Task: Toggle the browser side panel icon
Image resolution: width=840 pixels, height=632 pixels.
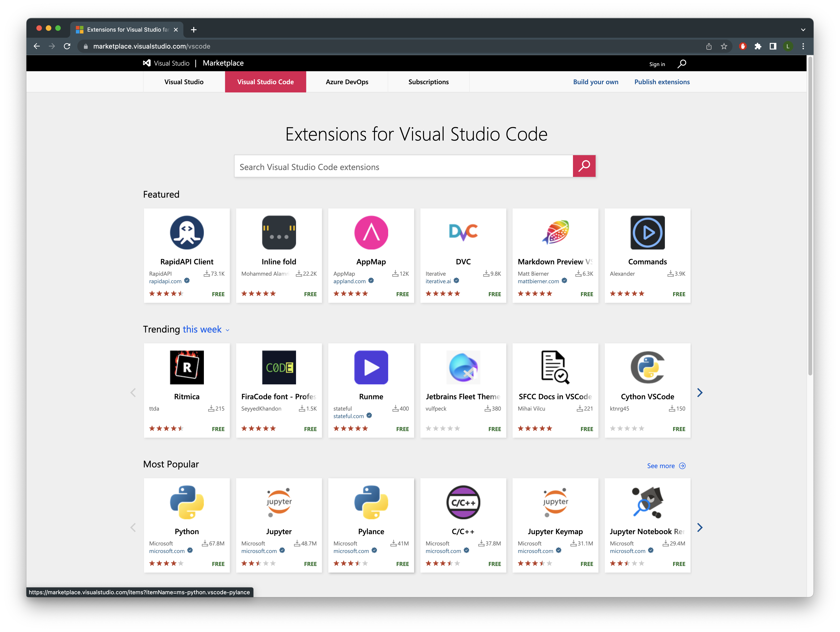Action: tap(772, 46)
